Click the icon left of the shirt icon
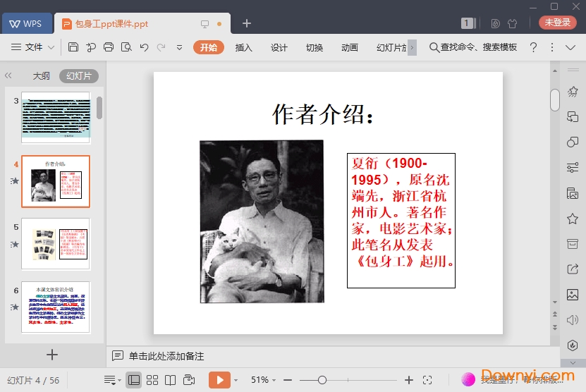The image size is (586, 392). point(495,23)
